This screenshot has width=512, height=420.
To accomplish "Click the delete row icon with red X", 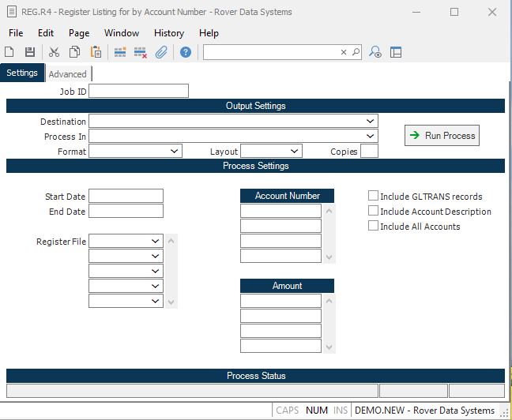I will [x=141, y=52].
